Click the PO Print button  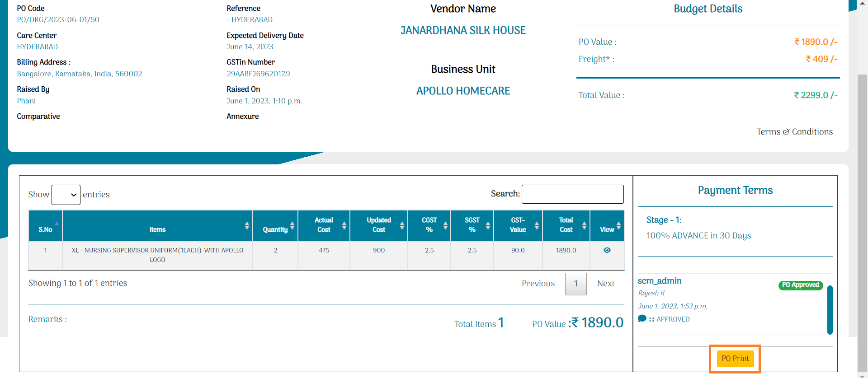(x=735, y=359)
